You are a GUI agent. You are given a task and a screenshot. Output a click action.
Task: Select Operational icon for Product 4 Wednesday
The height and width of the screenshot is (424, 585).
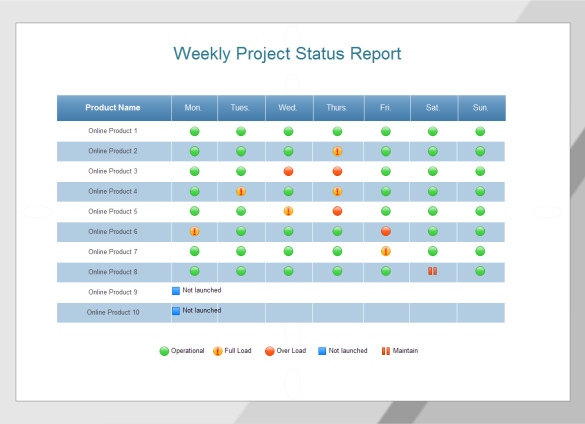coord(288,191)
